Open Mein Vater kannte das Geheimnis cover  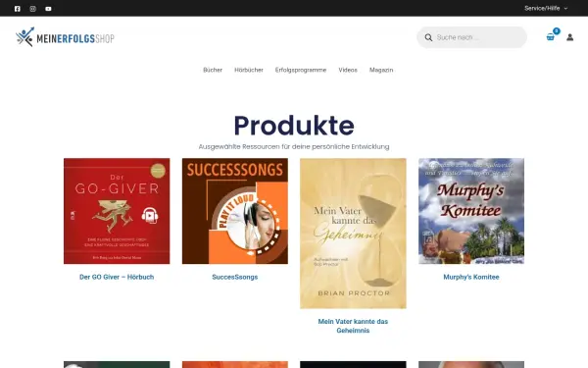[353, 234]
